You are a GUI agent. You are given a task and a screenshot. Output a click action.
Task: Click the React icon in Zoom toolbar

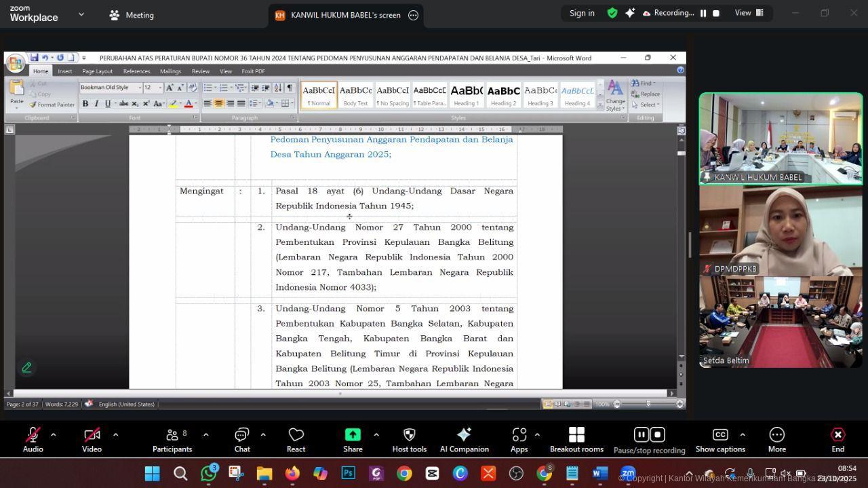tap(296, 439)
